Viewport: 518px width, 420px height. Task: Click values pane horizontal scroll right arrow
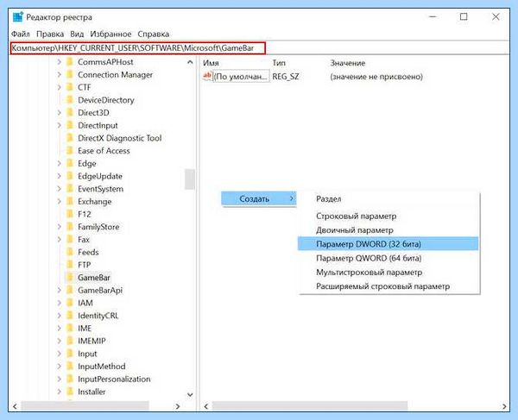[504, 406]
